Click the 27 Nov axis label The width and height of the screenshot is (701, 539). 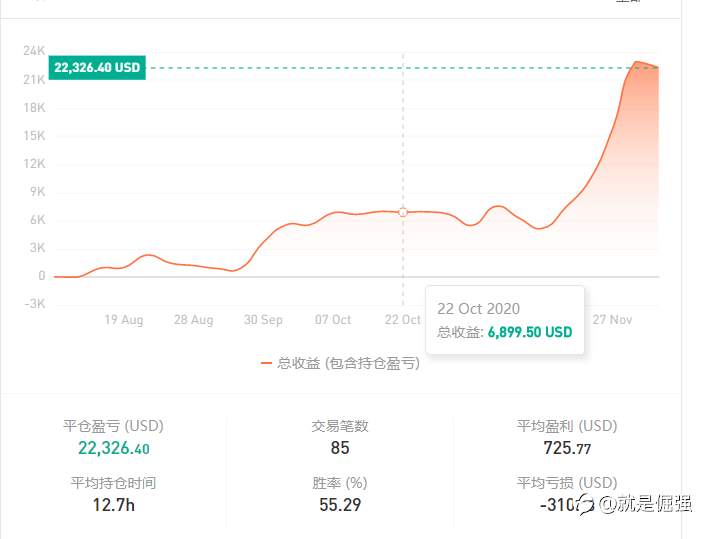coord(612,320)
